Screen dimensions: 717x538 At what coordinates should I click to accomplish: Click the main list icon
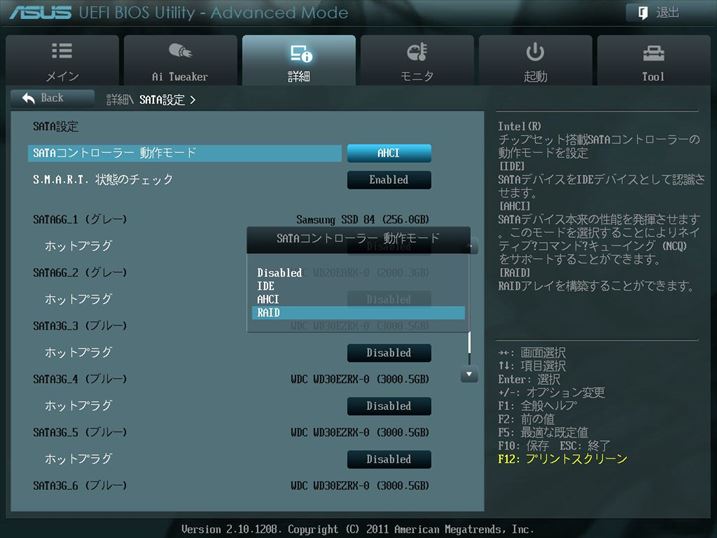pyautogui.click(x=62, y=51)
